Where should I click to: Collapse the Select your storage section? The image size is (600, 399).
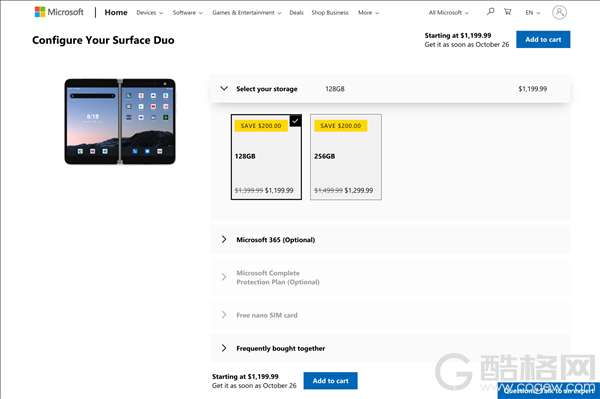pos(390,89)
